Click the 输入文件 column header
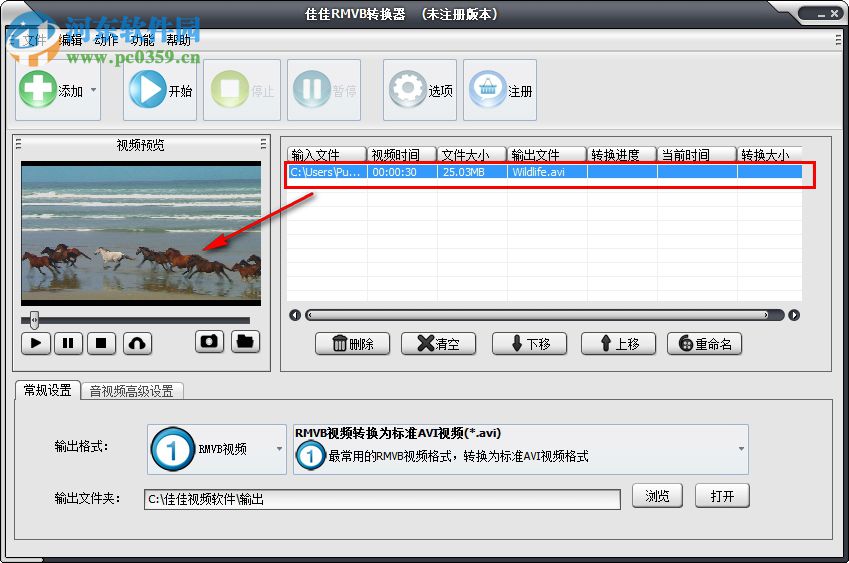 326,155
